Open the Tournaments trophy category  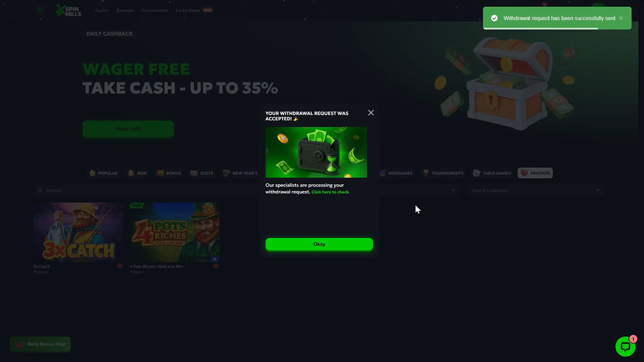[x=443, y=173]
